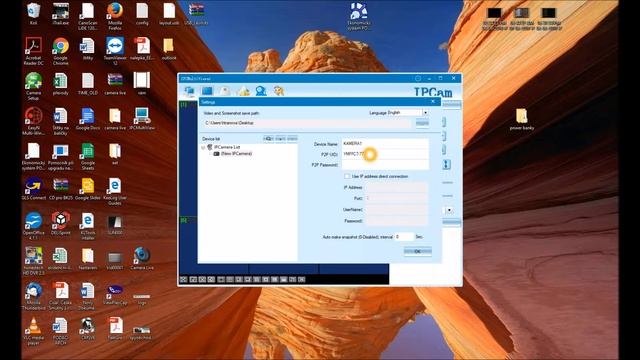The height and width of the screenshot is (360, 640).
Task: Open Acrobat Reader DC shortcut
Action: point(33,51)
